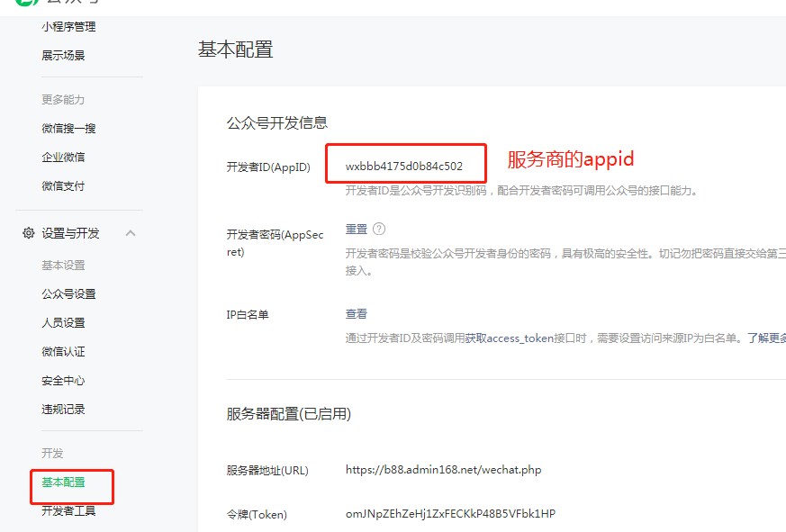This screenshot has height=532, width=786.
Task: Click the 服务器地址(URL) label
Action: point(267,470)
